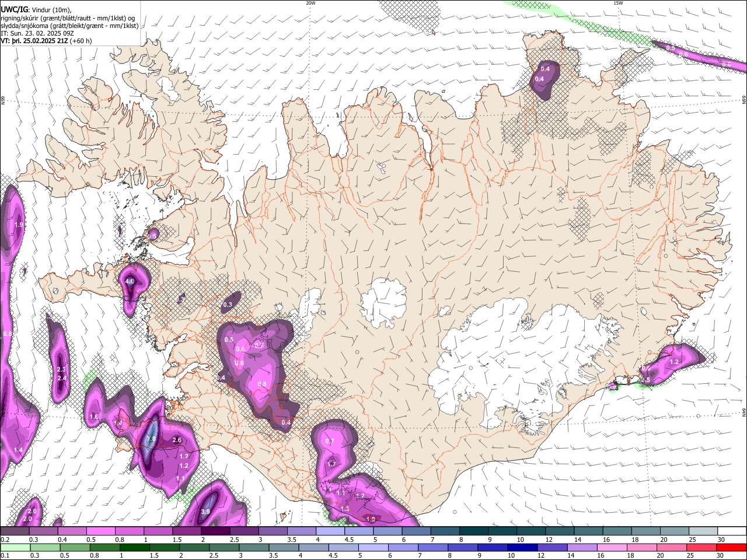Click the 1.7 precipitation value on the map
747x560 pixels.
[x=331, y=464]
